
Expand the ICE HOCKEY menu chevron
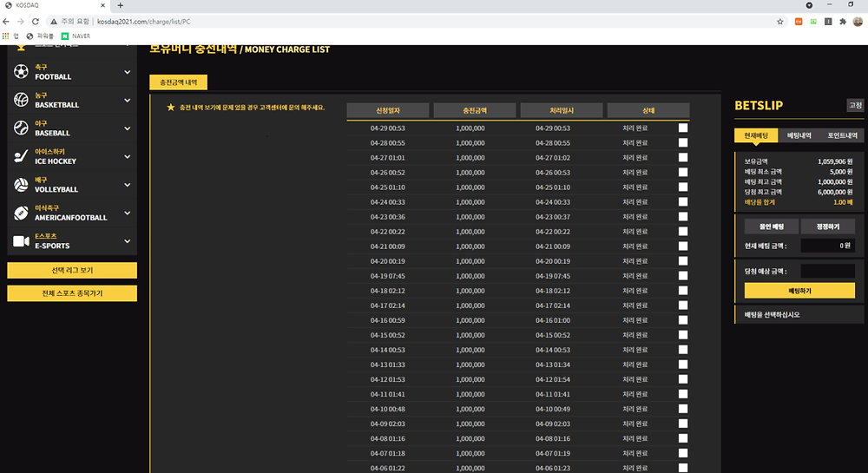pyautogui.click(x=128, y=156)
